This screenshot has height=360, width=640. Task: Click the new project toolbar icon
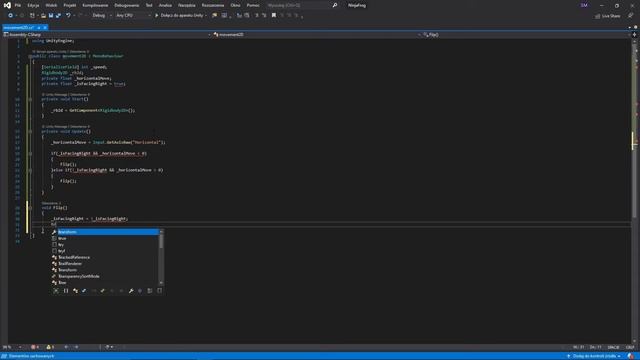(x=32, y=16)
